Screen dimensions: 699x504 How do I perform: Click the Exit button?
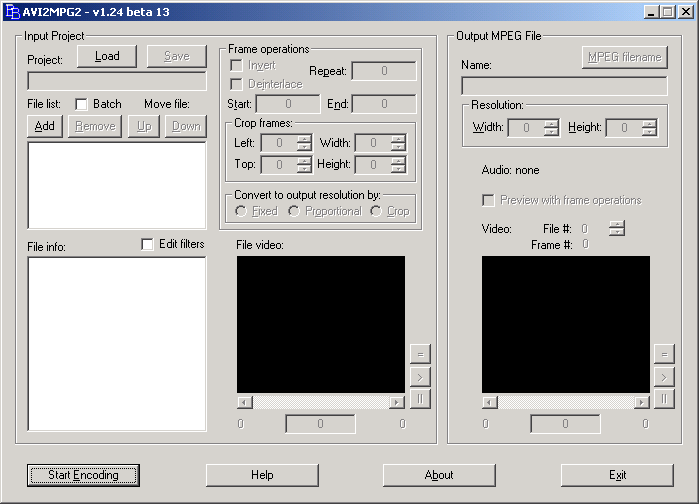click(x=617, y=475)
